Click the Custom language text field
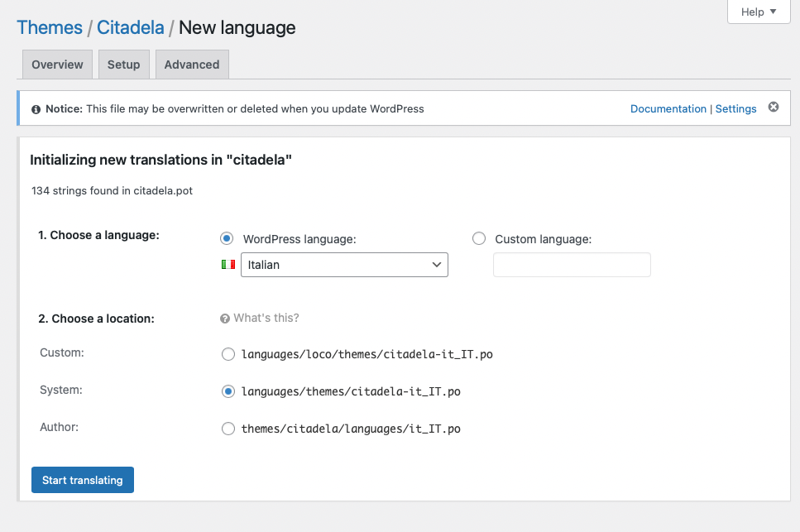 click(x=572, y=265)
